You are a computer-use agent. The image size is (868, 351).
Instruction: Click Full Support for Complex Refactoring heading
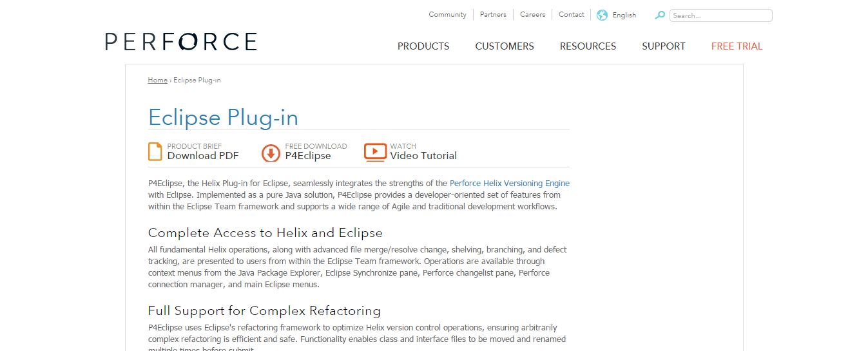[x=264, y=310]
